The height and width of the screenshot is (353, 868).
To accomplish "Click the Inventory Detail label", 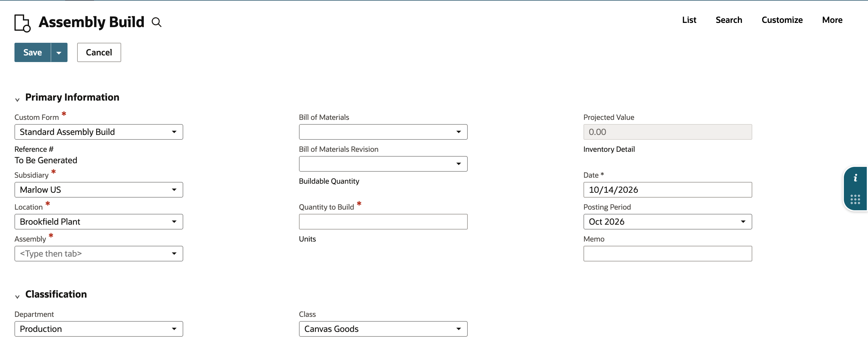I will pyautogui.click(x=609, y=149).
